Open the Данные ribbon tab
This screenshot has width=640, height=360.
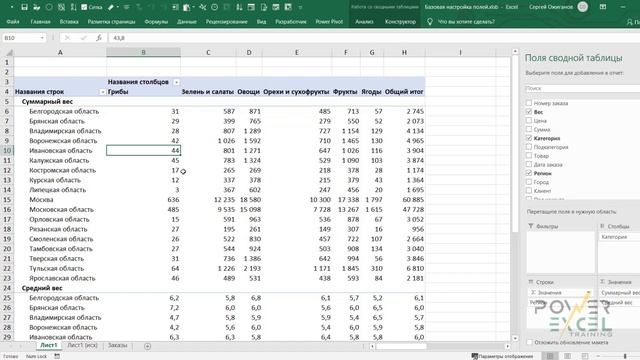click(187, 22)
